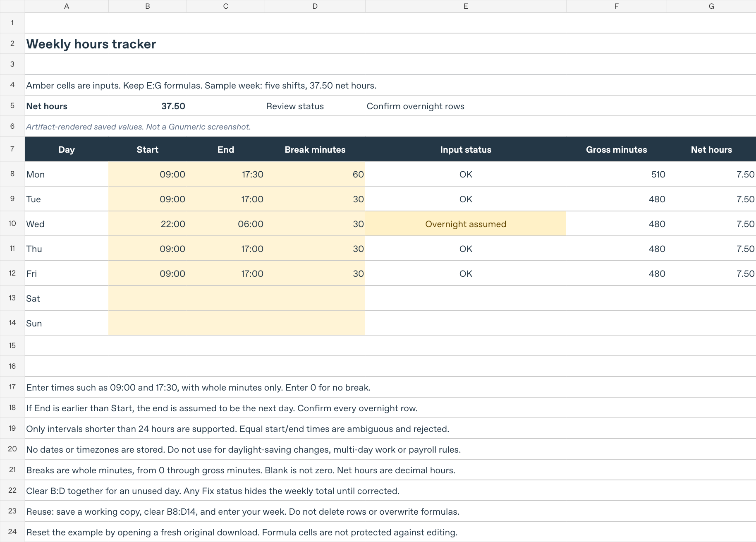Screen dimensions: 756x542
Task: Click the Break minutes column heading
Action: (315, 149)
